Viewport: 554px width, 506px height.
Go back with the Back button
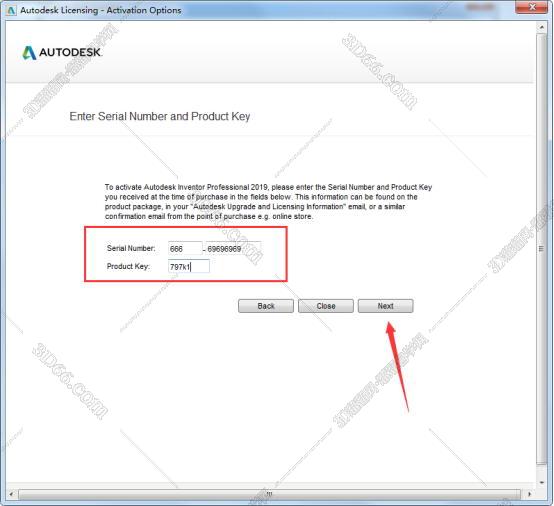(x=266, y=306)
